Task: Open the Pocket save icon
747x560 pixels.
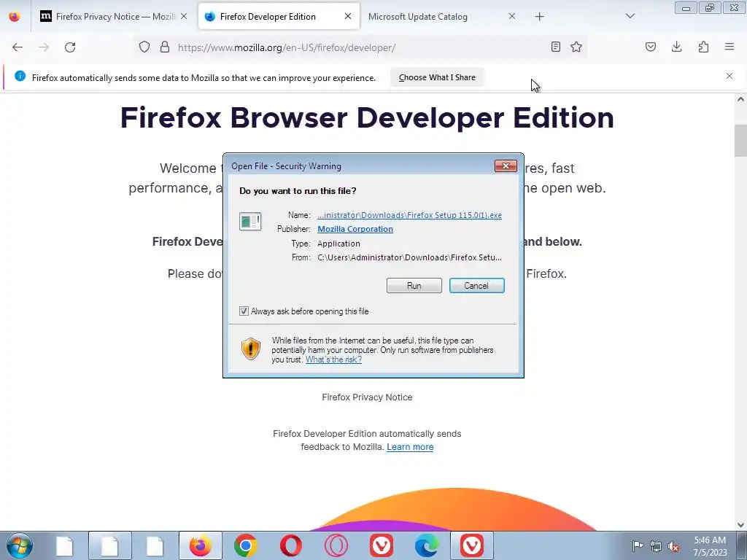Action: [651, 47]
